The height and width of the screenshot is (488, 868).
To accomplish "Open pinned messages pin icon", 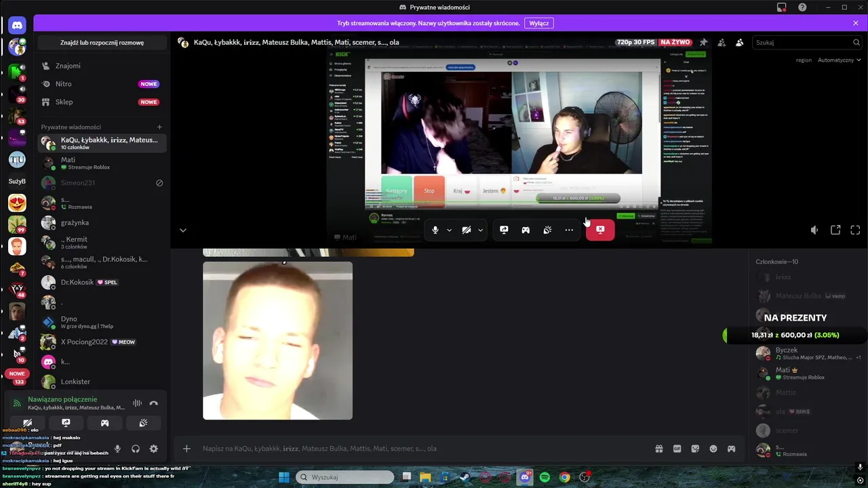I will (703, 42).
